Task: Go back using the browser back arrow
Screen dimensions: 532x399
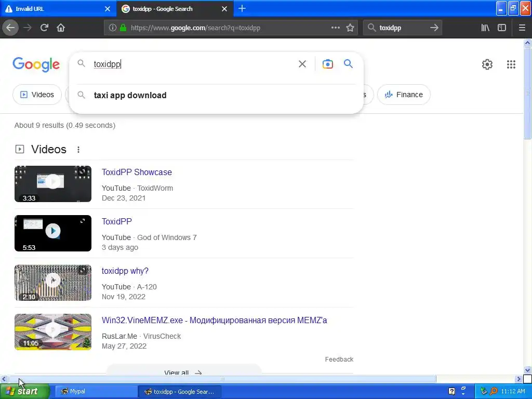Action: 10,28
